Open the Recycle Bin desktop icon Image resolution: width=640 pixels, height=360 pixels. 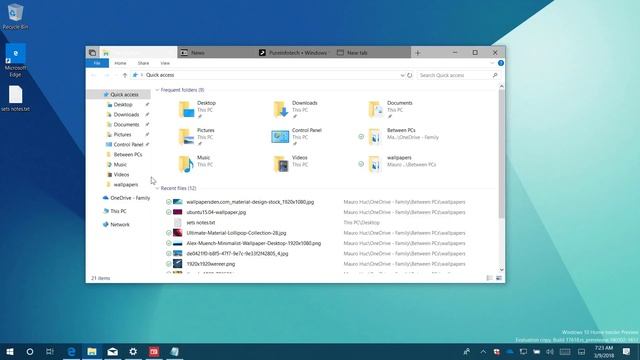coord(16,17)
